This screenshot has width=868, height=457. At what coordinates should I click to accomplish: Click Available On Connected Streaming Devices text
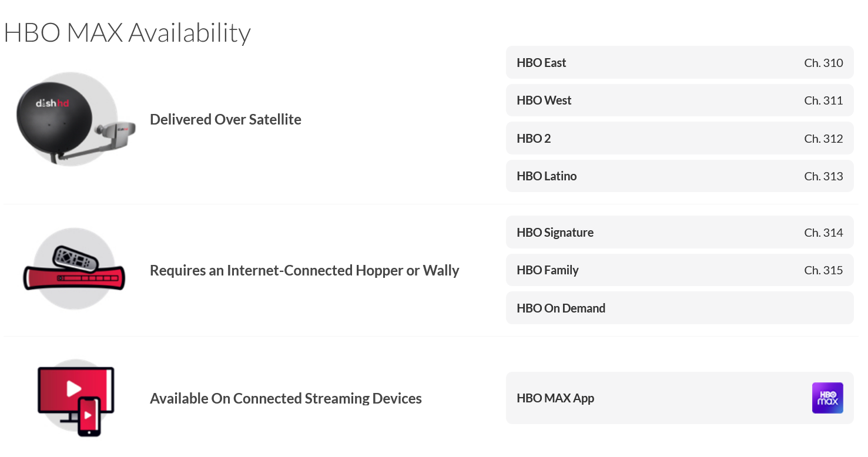(x=286, y=398)
